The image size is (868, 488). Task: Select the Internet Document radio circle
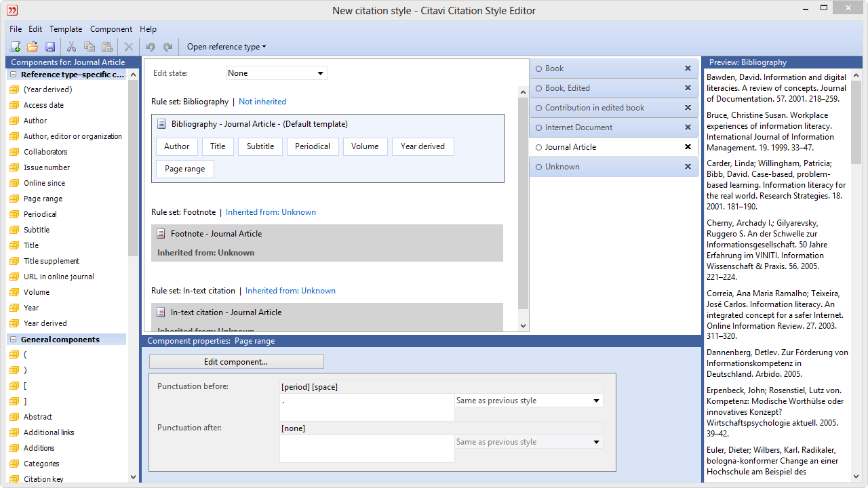(538, 127)
